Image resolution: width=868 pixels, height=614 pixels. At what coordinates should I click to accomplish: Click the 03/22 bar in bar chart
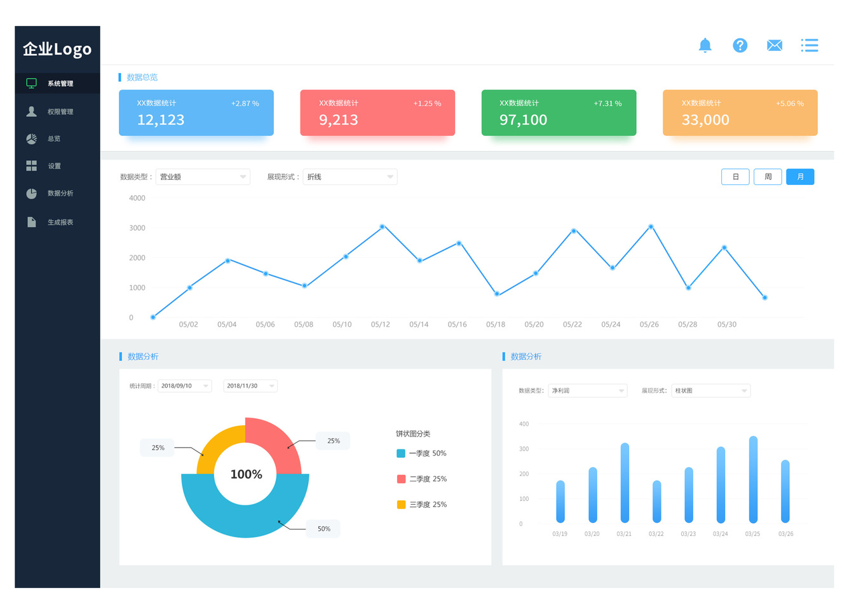click(656, 501)
